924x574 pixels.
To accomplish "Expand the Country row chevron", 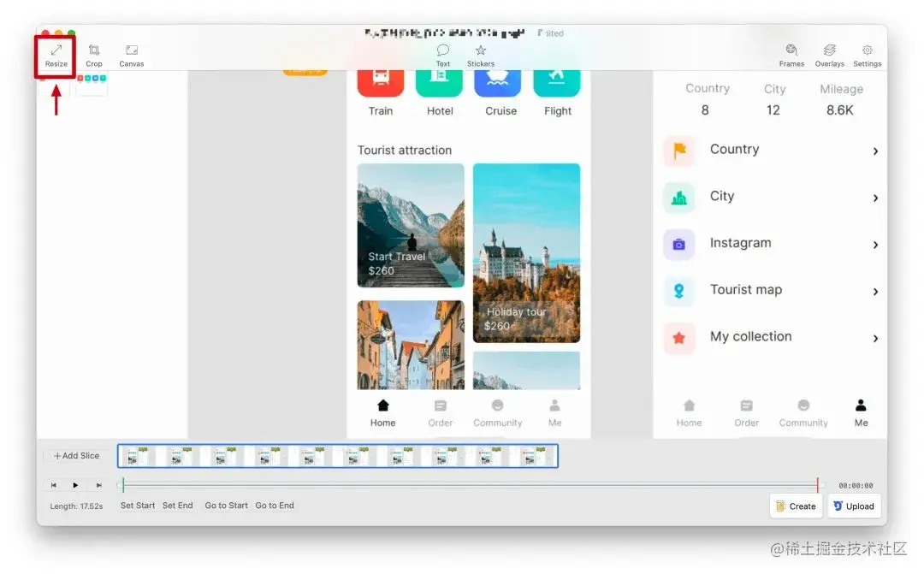I will pyautogui.click(x=875, y=151).
